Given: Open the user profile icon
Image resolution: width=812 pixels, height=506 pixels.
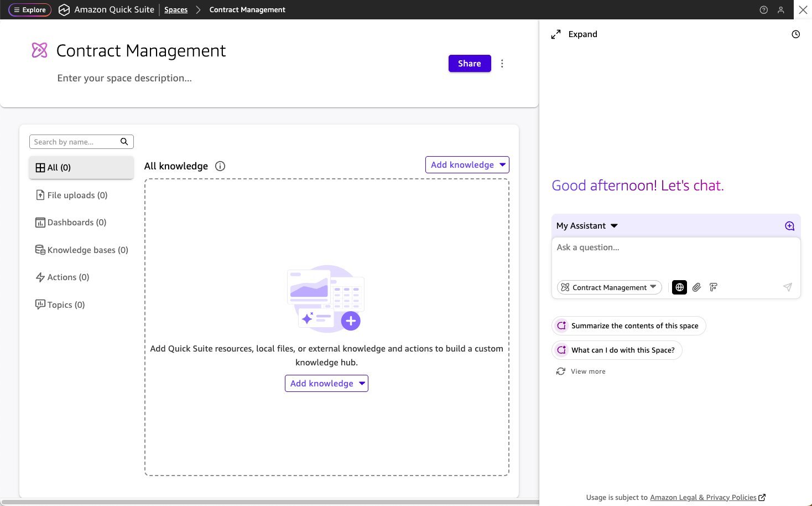Looking at the screenshot, I should [x=781, y=9].
